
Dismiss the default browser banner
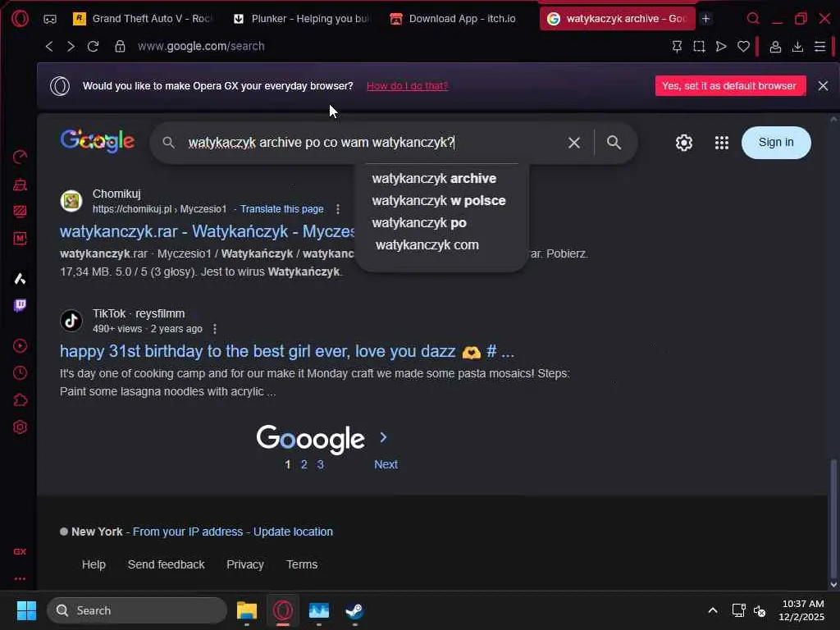[x=823, y=85]
